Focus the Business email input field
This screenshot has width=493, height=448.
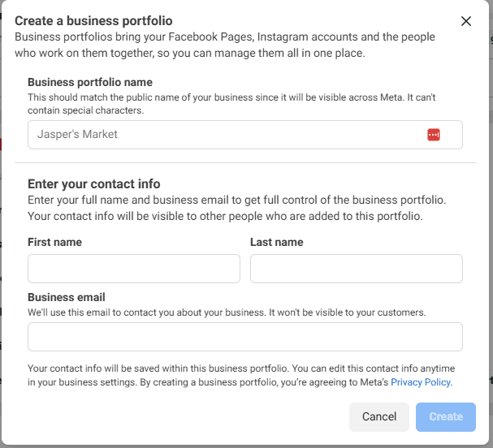coord(244,336)
